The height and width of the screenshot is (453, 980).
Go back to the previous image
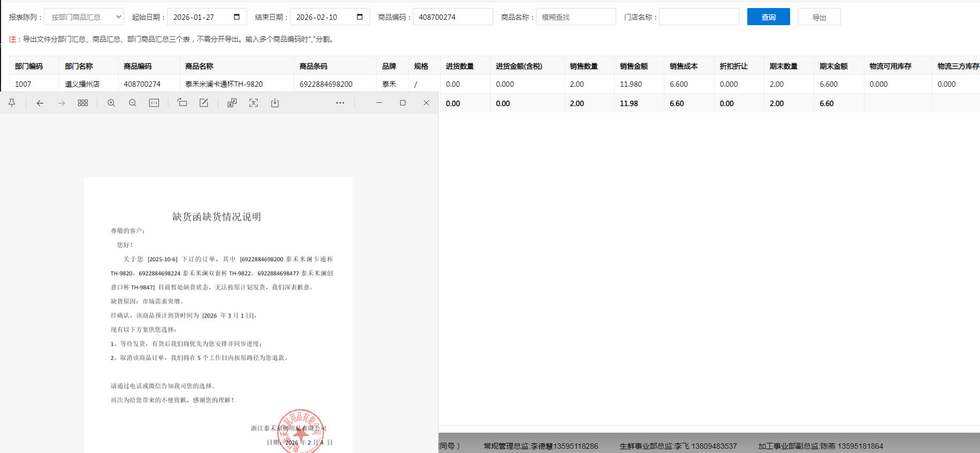point(40,103)
